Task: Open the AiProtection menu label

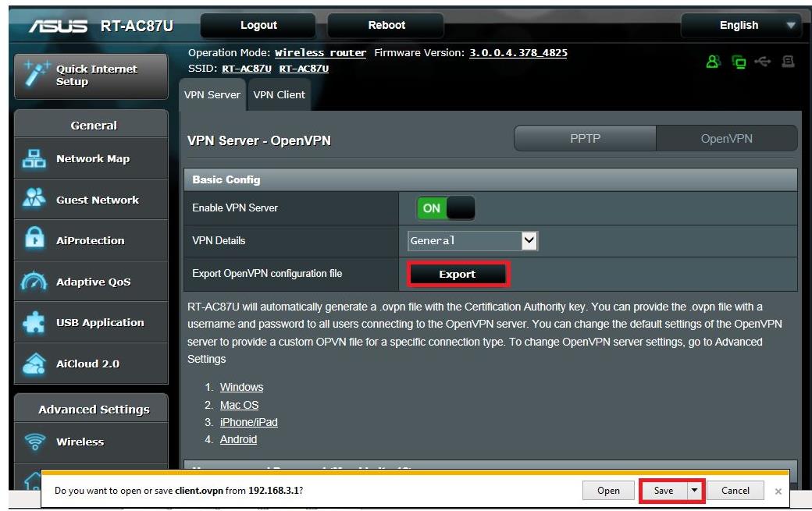Action: [90, 240]
